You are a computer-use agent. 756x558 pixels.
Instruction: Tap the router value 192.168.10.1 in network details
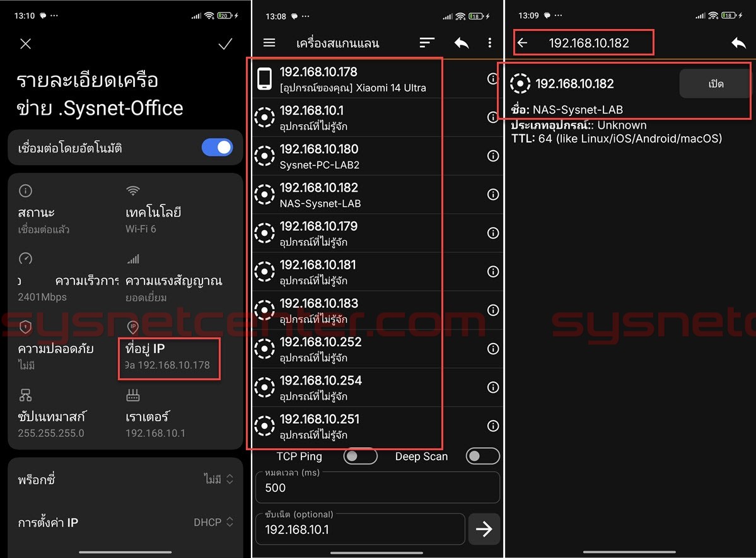point(155,433)
